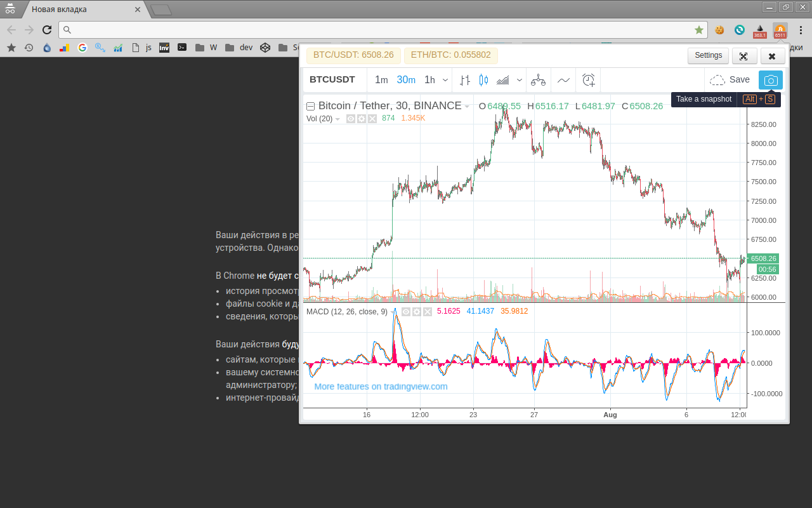
Task: Click the Save cloud button
Action: coord(730,80)
